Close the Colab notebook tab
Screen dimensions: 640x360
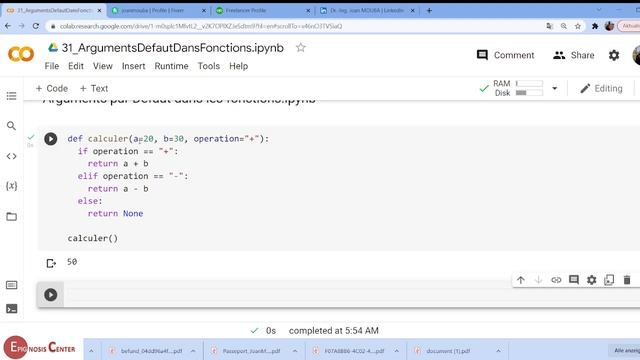coord(99,11)
